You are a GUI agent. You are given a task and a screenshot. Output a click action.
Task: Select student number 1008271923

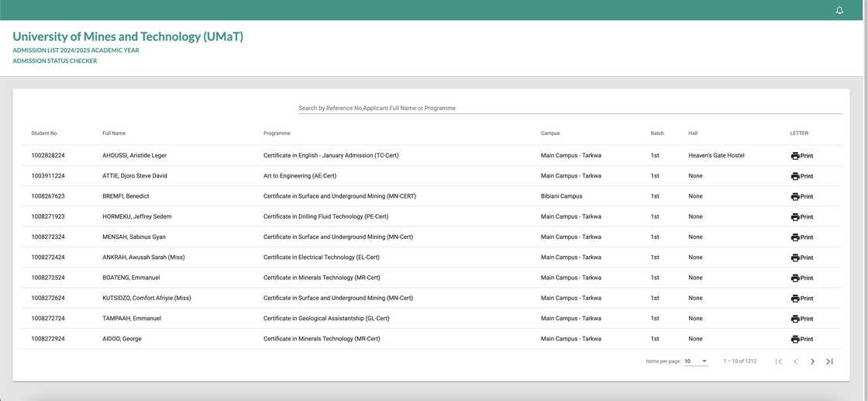pyautogui.click(x=48, y=216)
